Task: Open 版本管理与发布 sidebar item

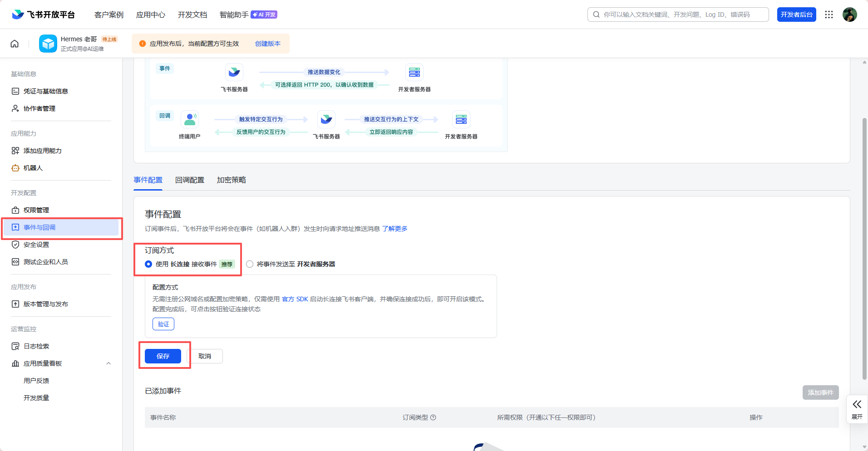Action: 61,304
